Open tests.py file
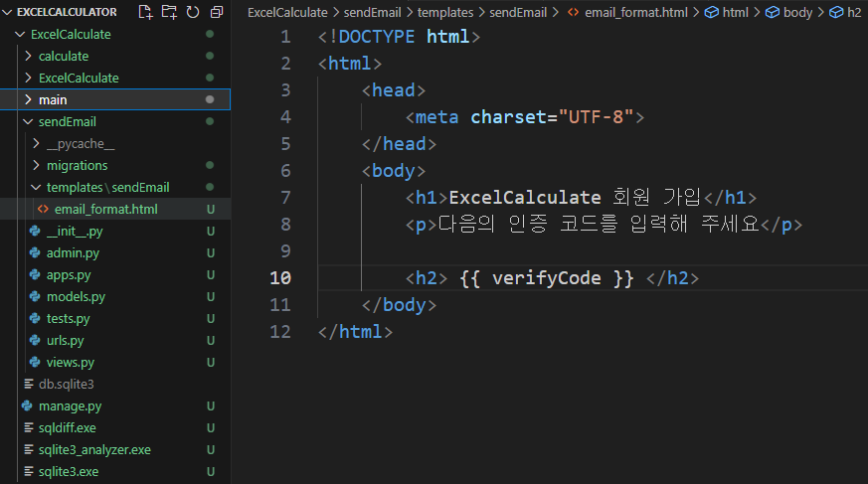This screenshot has width=868, height=484. click(x=68, y=319)
